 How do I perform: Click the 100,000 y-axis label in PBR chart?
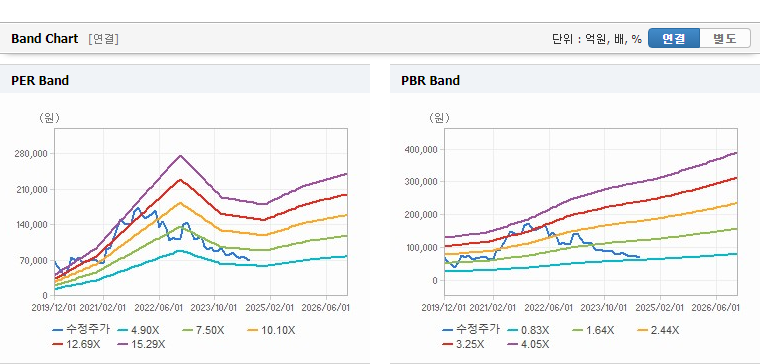pyautogui.click(x=421, y=248)
